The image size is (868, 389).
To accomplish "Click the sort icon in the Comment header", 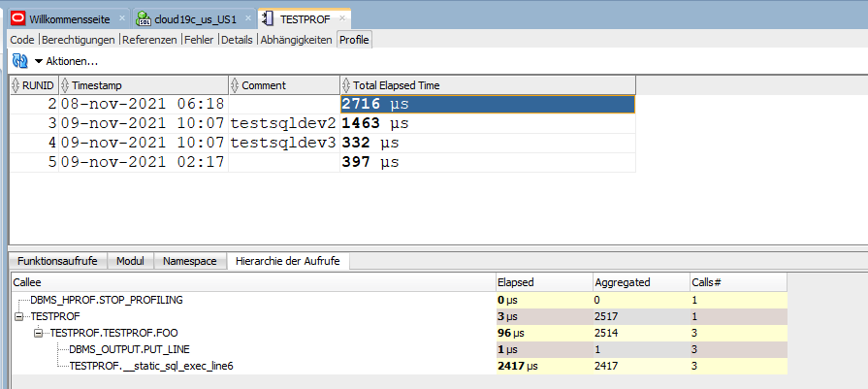I will 235,85.
